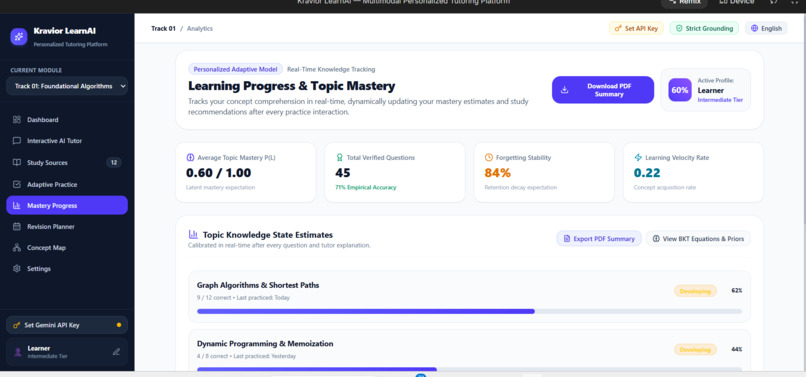The image size is (806, 377).
Task: Click the Set API Key button in header
Action: pos(636,28)
